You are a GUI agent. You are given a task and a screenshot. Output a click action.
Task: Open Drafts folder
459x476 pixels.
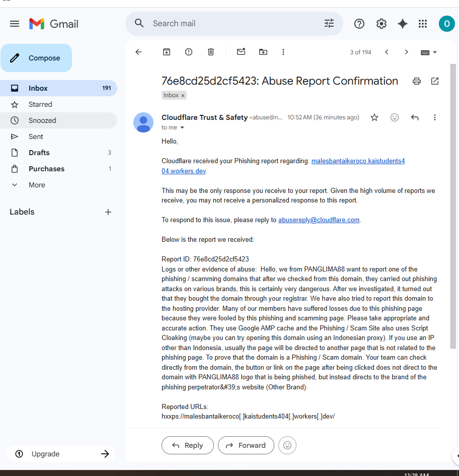(x=58, y=153)
